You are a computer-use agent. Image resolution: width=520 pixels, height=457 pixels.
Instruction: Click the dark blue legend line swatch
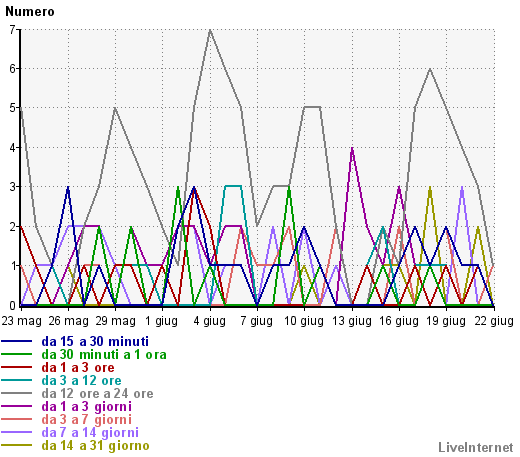(17, 341)
